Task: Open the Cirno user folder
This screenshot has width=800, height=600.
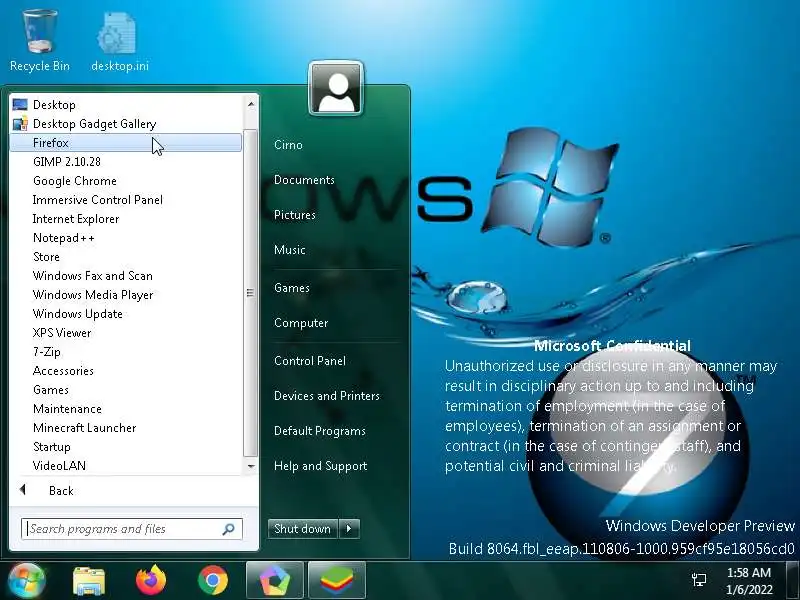Action: pos(288,145)
